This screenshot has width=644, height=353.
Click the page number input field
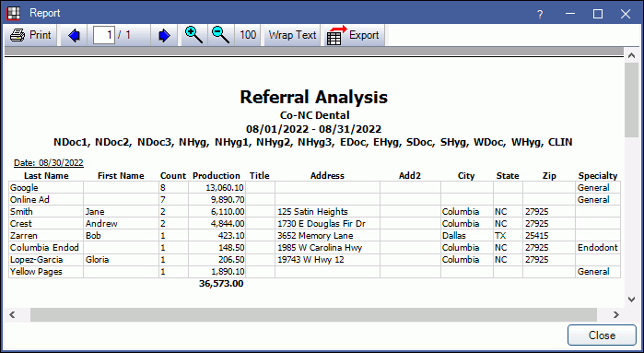(104, 35)
